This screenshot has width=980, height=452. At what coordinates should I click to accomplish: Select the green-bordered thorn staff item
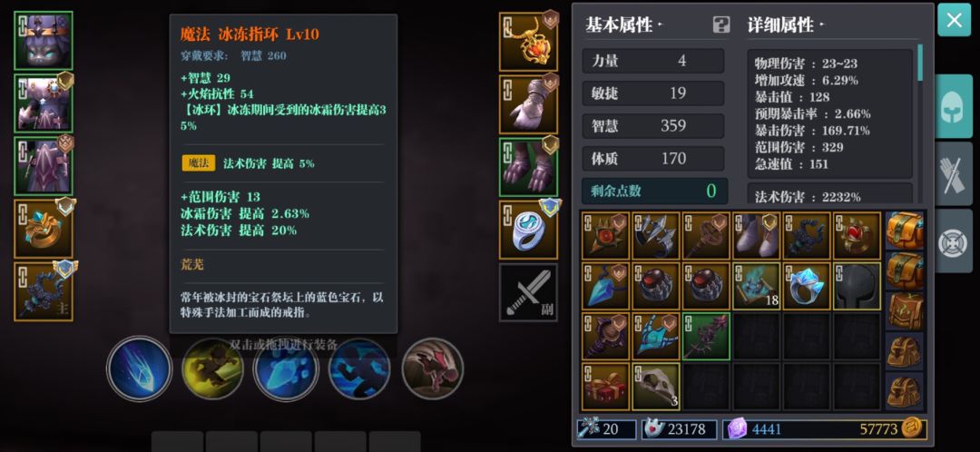[706, 337]
